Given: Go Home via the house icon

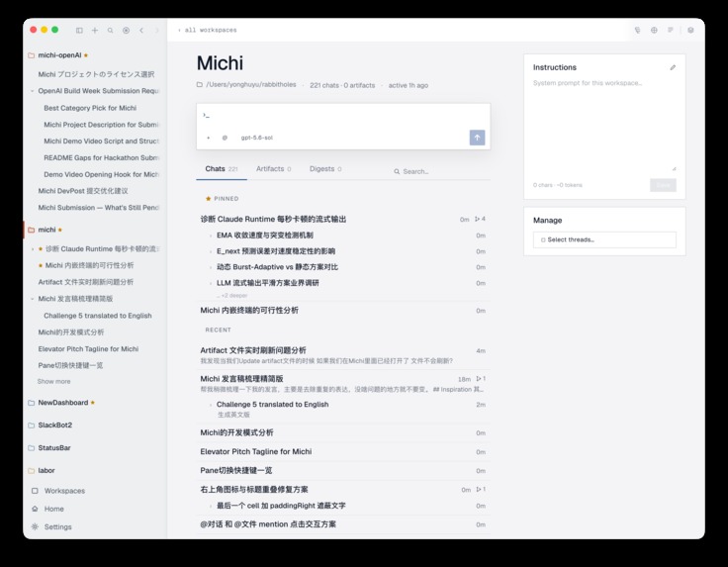Looking at the screenshot, I should coord(35,509).
